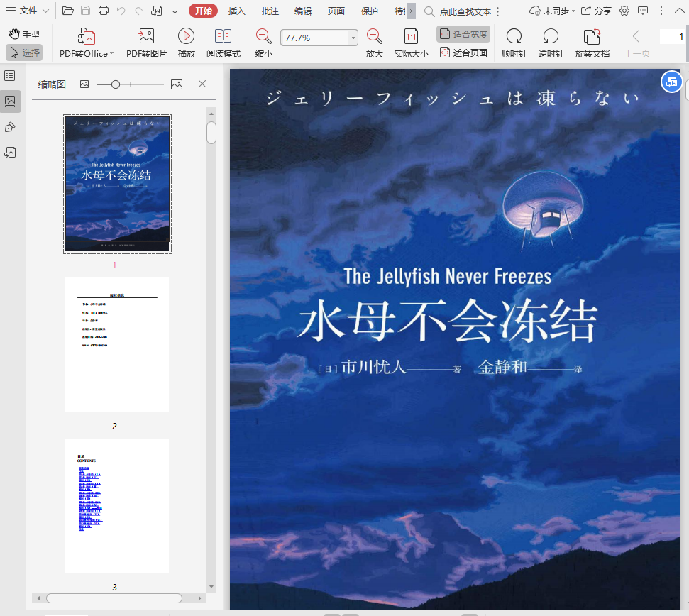Open the PDF convert sidebar icon
The image size is (689, 616).
[x=10, y=153]
